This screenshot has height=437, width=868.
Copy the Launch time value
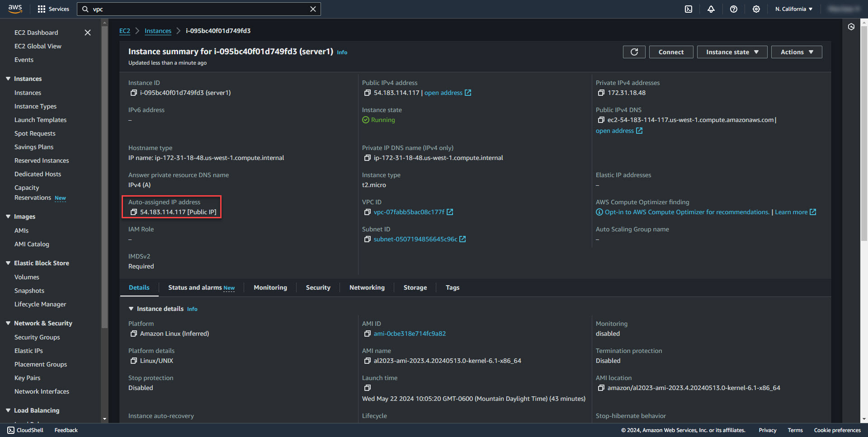367,388
